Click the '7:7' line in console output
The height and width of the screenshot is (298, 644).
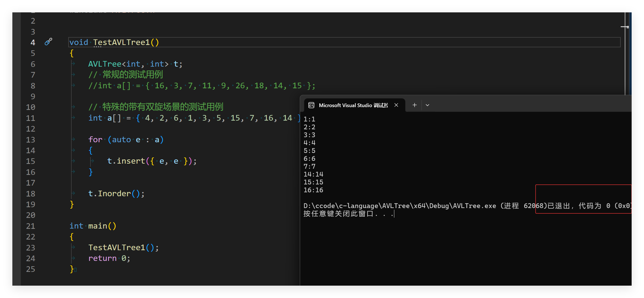click(x=309, y=166)
